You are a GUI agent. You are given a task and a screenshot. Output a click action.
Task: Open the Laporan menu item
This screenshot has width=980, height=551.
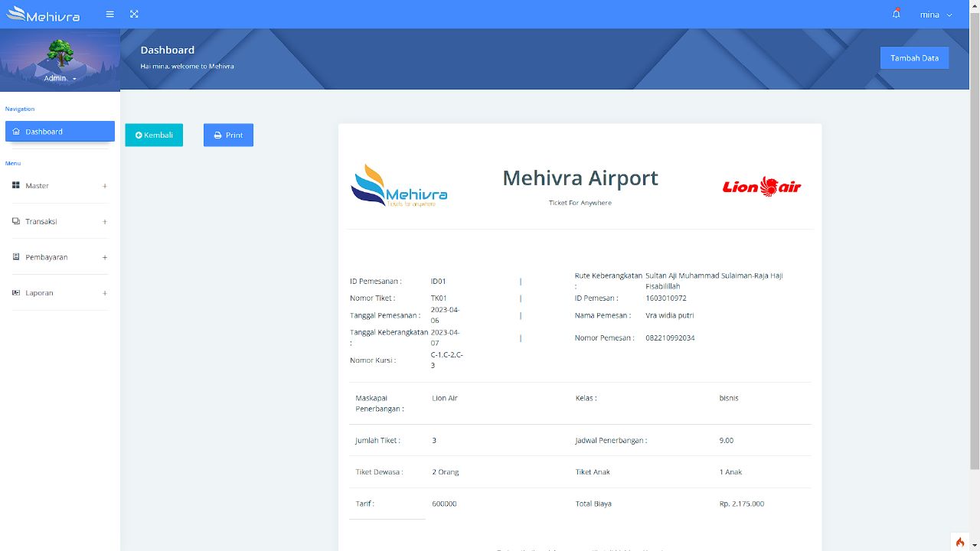click(x=40, y=292)
